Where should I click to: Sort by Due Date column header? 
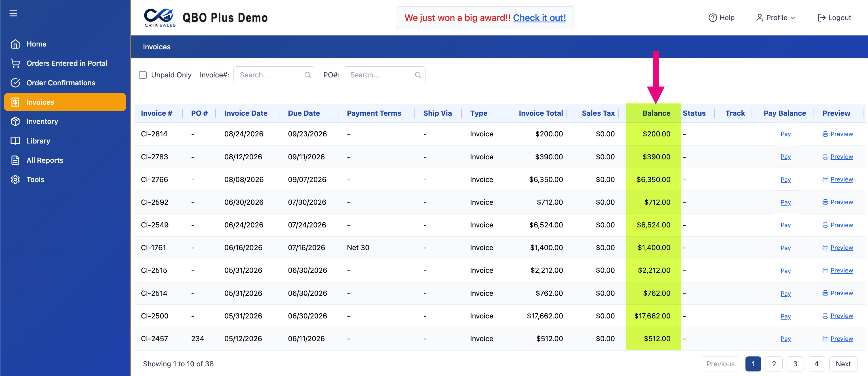[304, 113]
